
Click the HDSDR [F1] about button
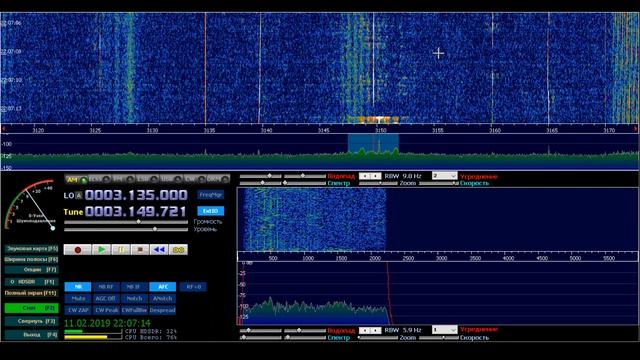32,282
